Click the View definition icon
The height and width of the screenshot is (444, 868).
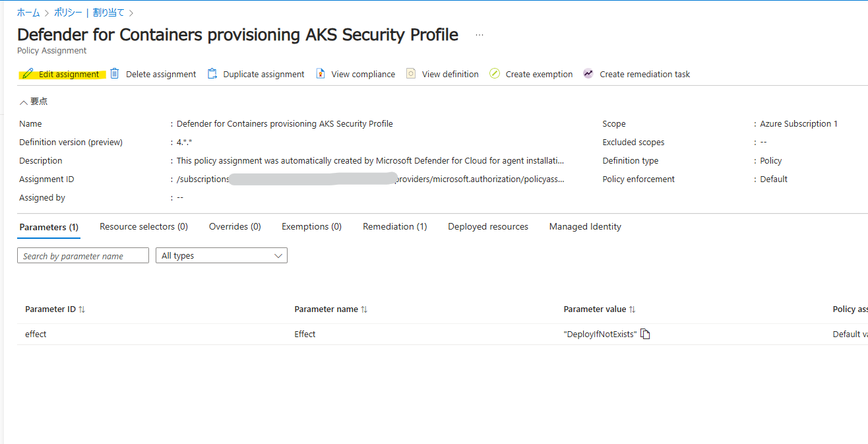(411, 73)
